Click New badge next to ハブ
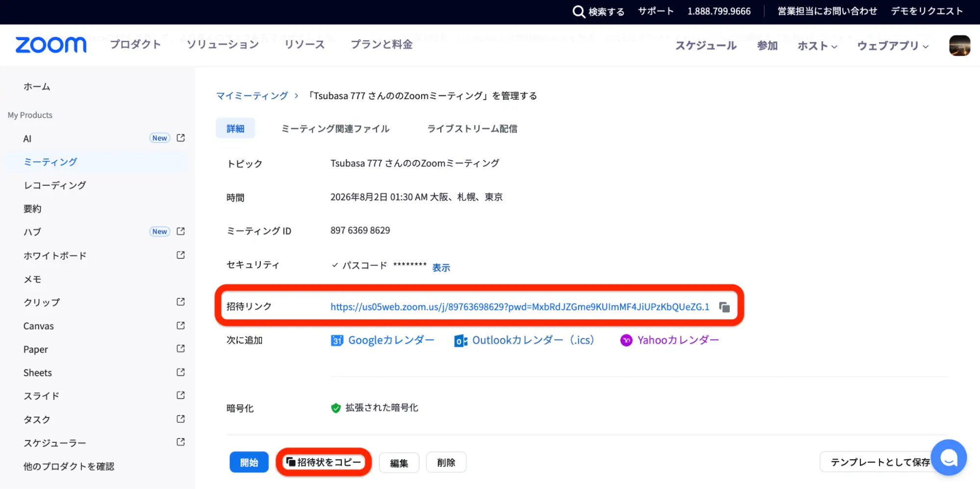This screenshot has height=489, width=980. coord(160,232)
